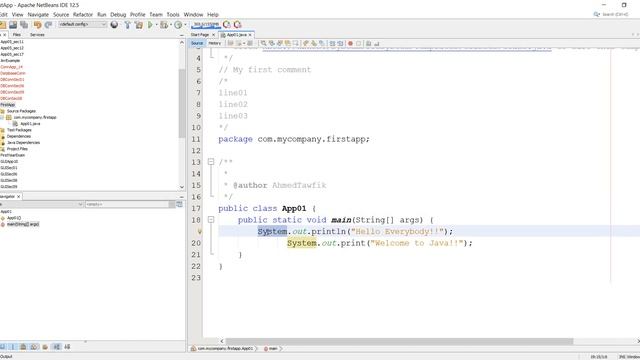The width and height of the screenshot is (640, 360).
Task: Click the editor Find Selection magnifier icon
Action: 264,43
